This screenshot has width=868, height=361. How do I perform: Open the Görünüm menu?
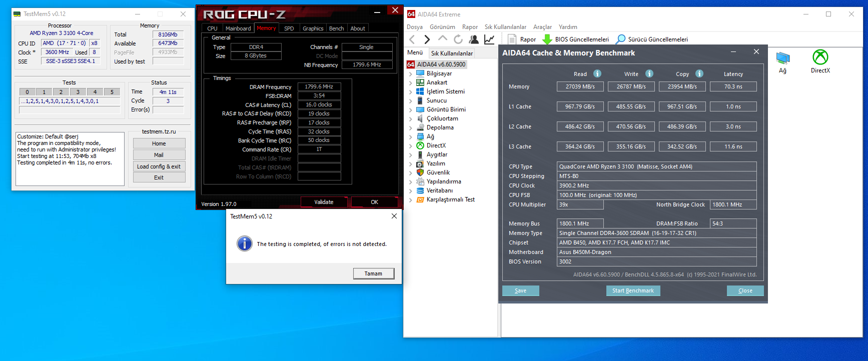pos(443,27)
